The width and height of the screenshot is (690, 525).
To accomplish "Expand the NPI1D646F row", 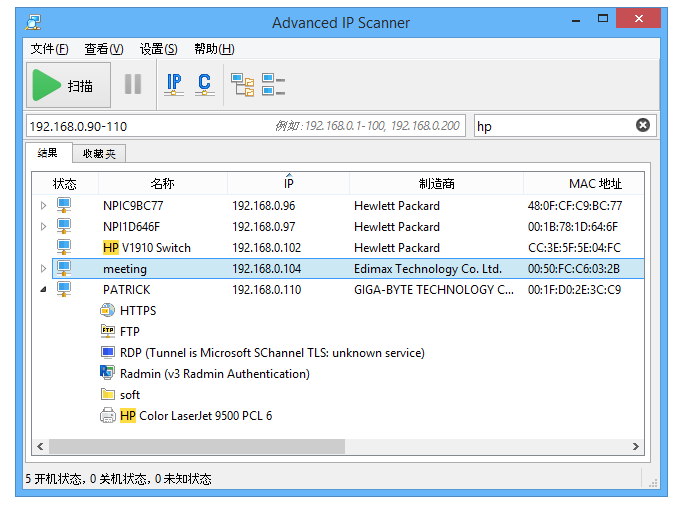I will pos(43,227).
